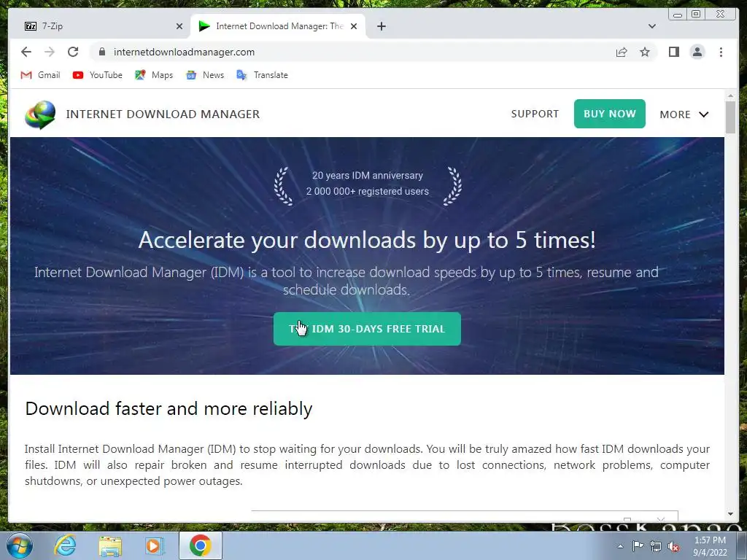747x560 pixels.
Task: Click the muted volume tray icon
Action: pos(673,547)
